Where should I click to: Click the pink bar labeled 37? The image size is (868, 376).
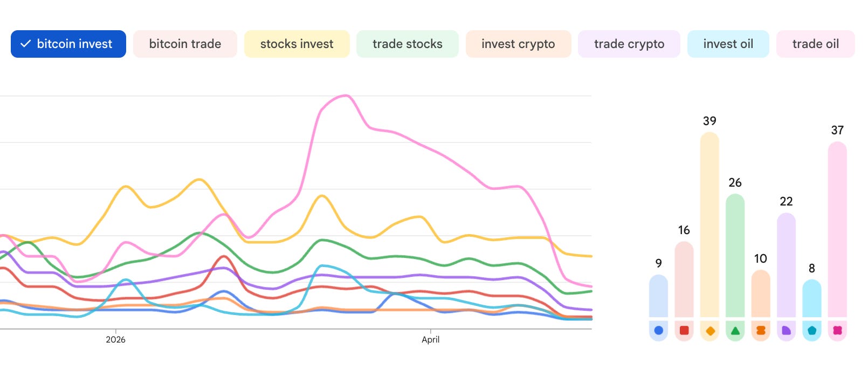[x=837, y=229]
